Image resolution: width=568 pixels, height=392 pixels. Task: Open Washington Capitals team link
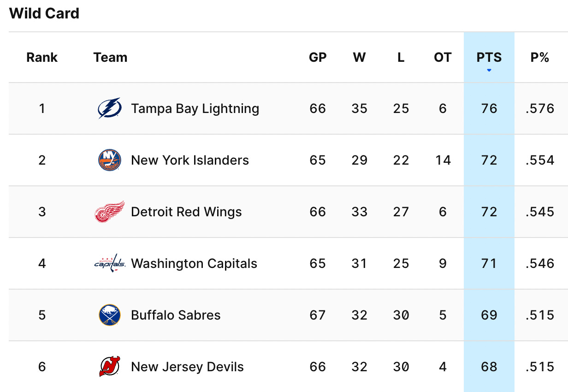(x=194, y=263)
